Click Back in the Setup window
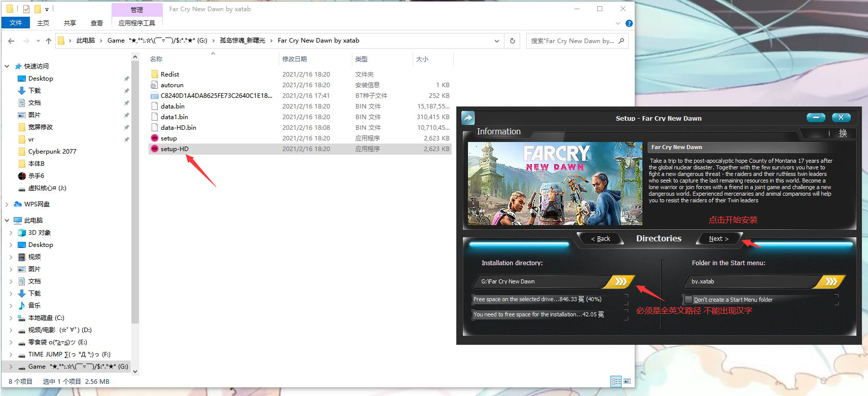This screenshot has height=396, width=868. 600,239
